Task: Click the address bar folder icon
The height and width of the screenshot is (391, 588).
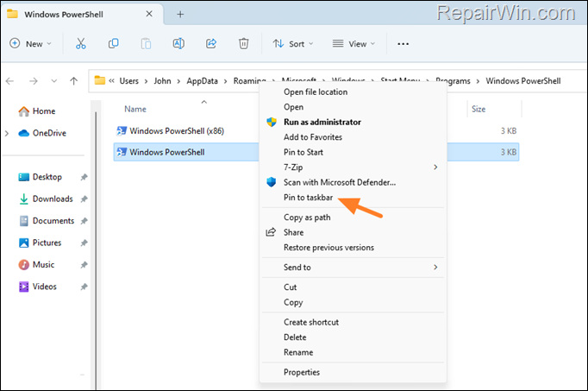Action: 100,80
